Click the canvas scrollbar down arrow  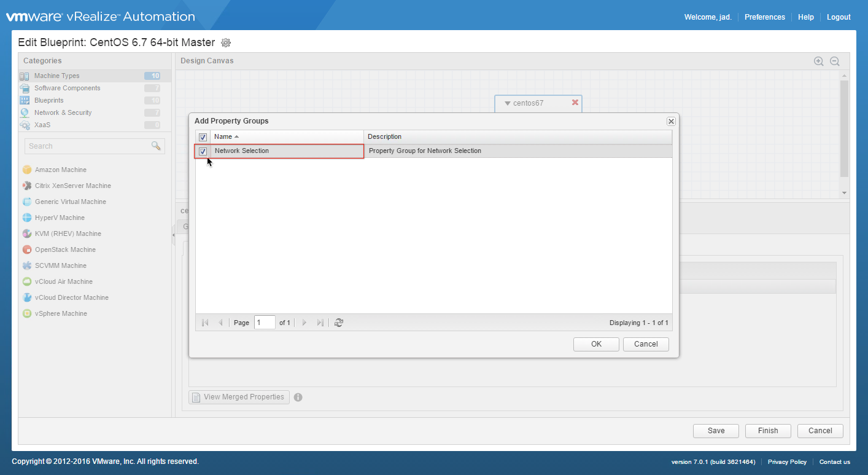pyautogui.click(x=844, y=193)
